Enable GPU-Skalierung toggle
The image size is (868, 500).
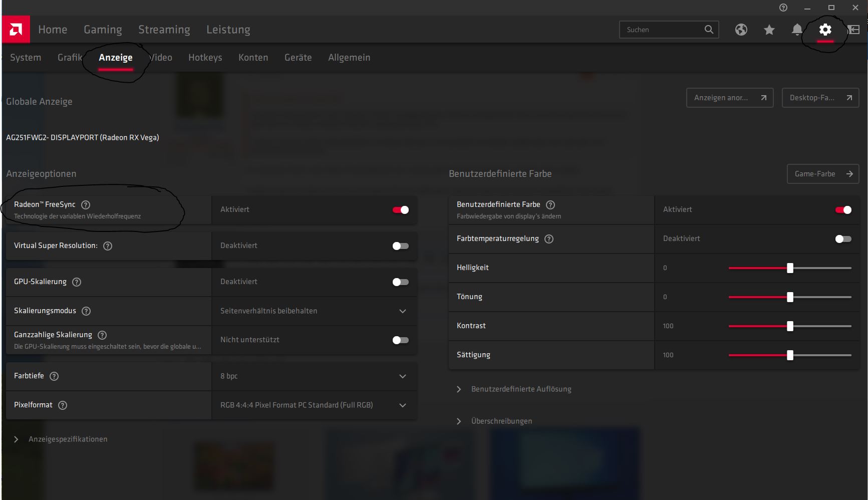(401, 282)
